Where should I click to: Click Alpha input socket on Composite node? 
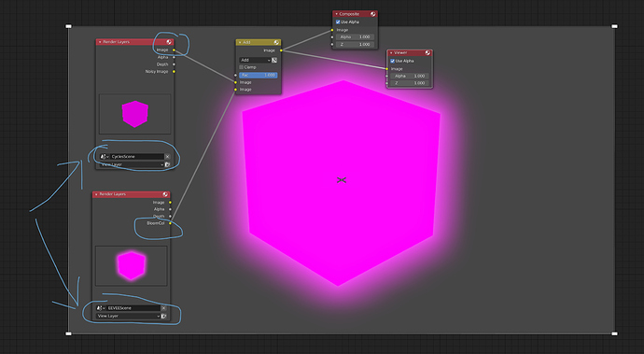[x=332, y=37]
